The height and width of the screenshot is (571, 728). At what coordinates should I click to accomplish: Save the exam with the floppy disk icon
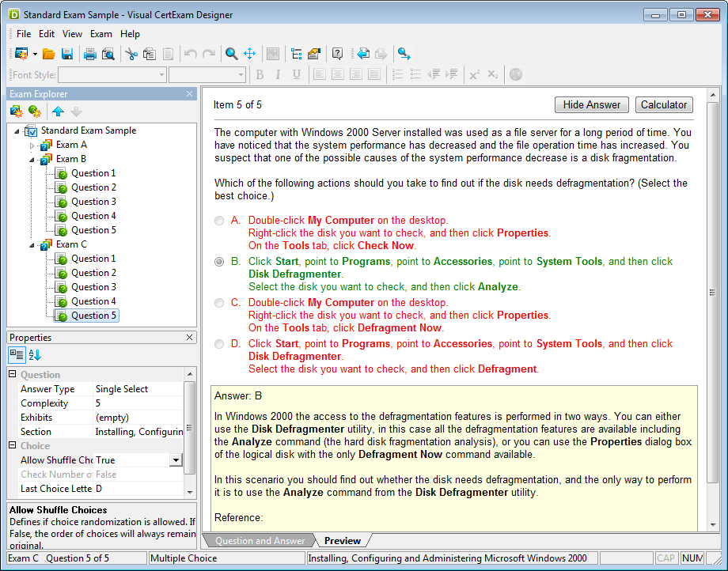(67, 54)
